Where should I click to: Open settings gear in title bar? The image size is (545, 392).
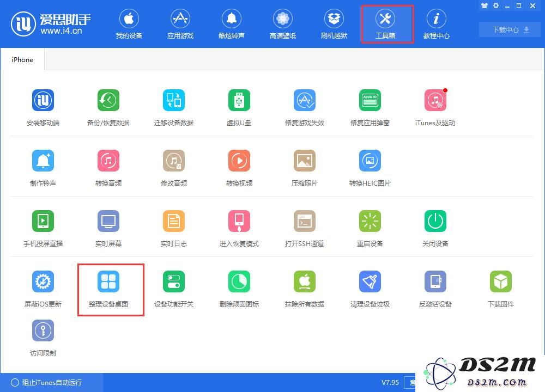pyautogui.click(x=496, y=5)
